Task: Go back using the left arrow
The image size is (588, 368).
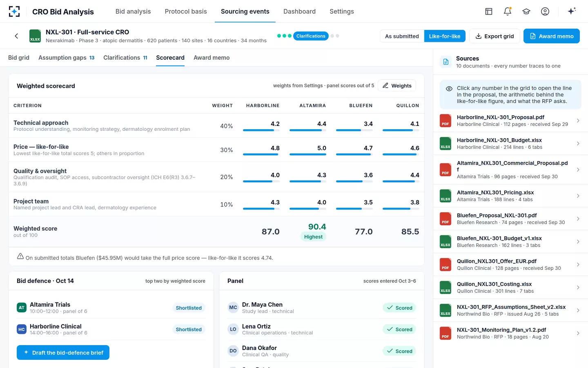Action: tap(16, 36)
